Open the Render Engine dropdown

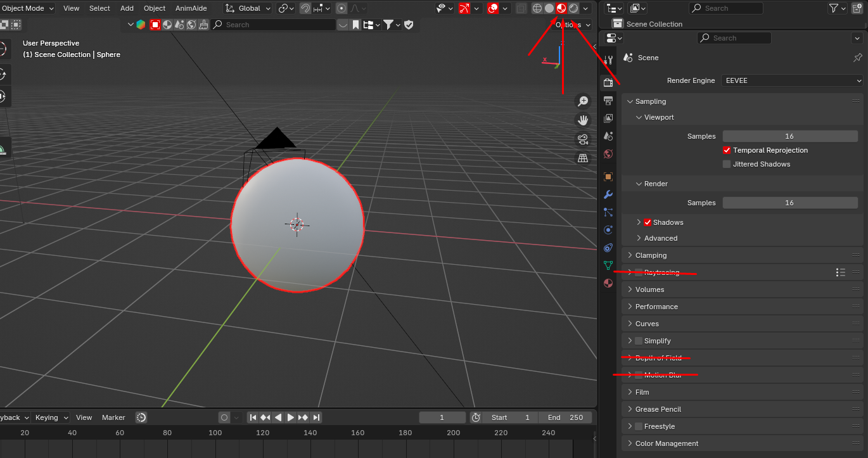(792, 80)
